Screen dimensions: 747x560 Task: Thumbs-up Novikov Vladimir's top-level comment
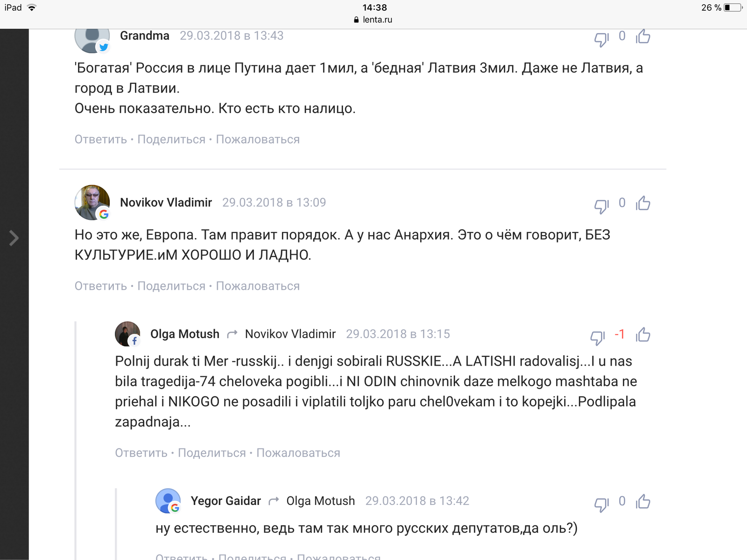[643, 203]
